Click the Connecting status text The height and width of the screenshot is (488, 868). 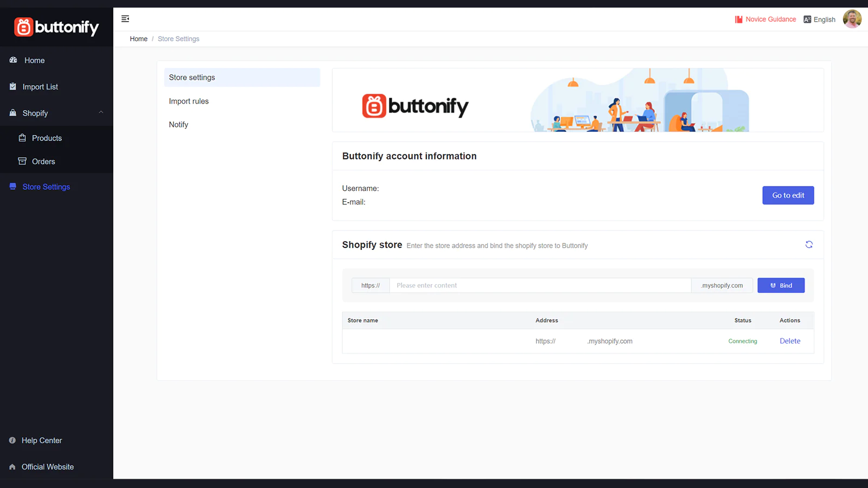742,341
